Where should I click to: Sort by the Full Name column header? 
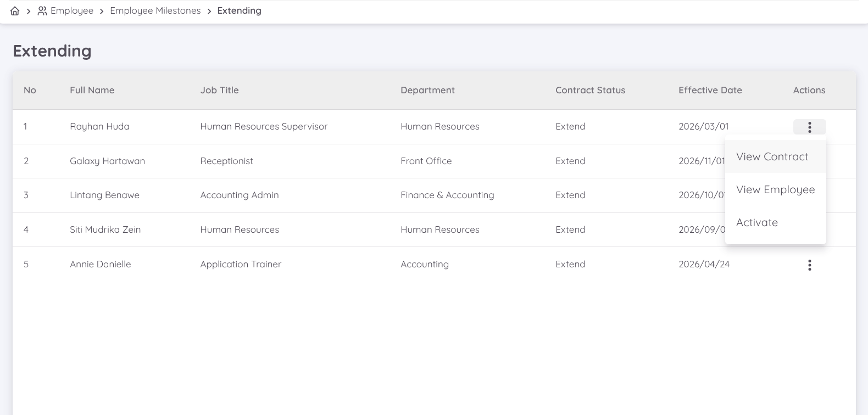92,91
